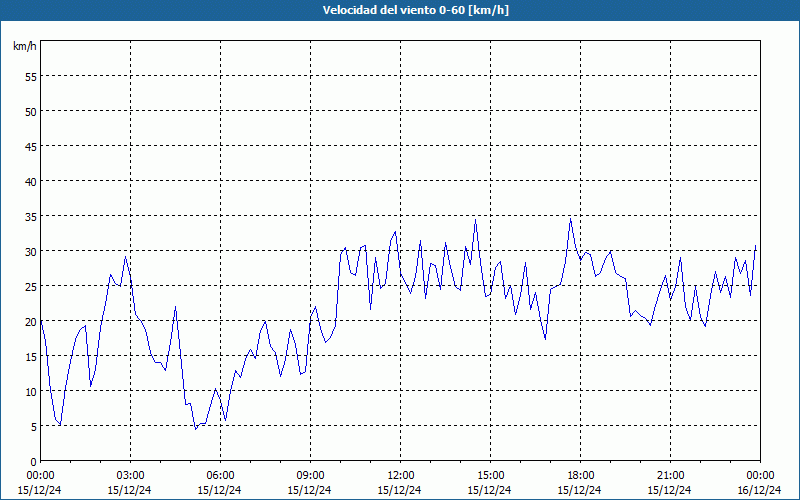This screenshot has width=800, height=500.
Task: Click the 45 value on the y-axis
Action: point(31,146)
